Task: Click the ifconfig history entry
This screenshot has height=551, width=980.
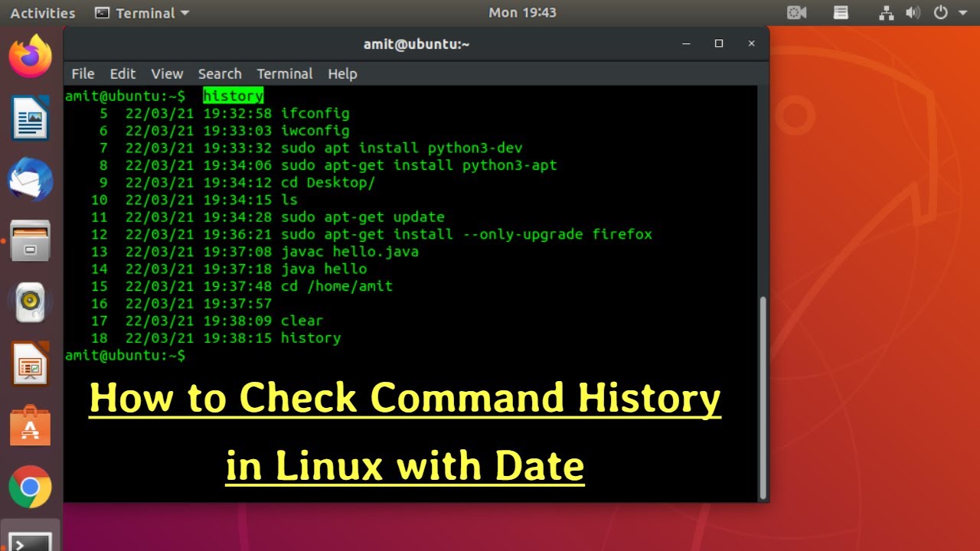Action: click(x=315, y=113)
